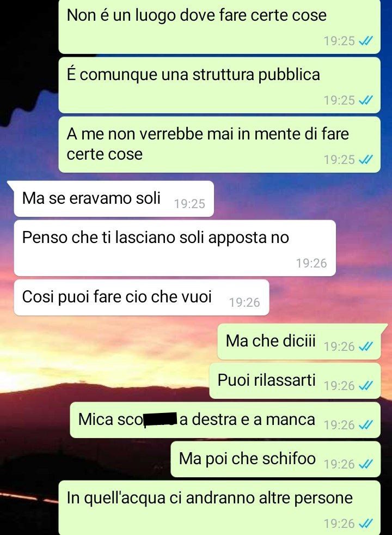
Task: Select the message 'Ma se eravamo soli'
Action: (x=114, y=198)
